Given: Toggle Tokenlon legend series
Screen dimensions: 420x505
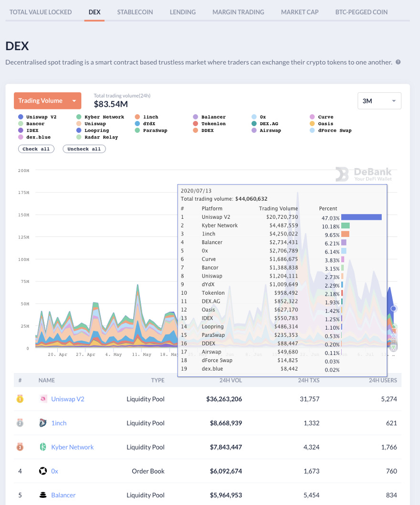Looking at the screenshot, I should point(209,124).
